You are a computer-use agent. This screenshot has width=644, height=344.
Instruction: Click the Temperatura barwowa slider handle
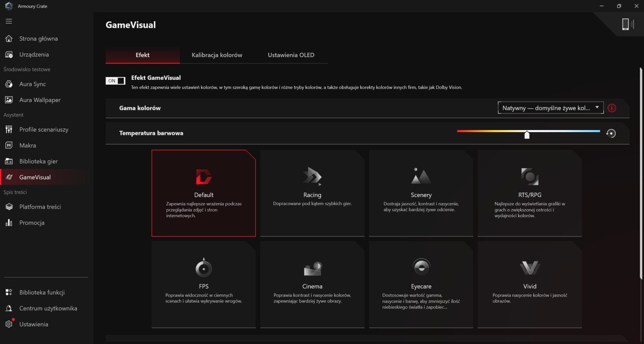527,135
